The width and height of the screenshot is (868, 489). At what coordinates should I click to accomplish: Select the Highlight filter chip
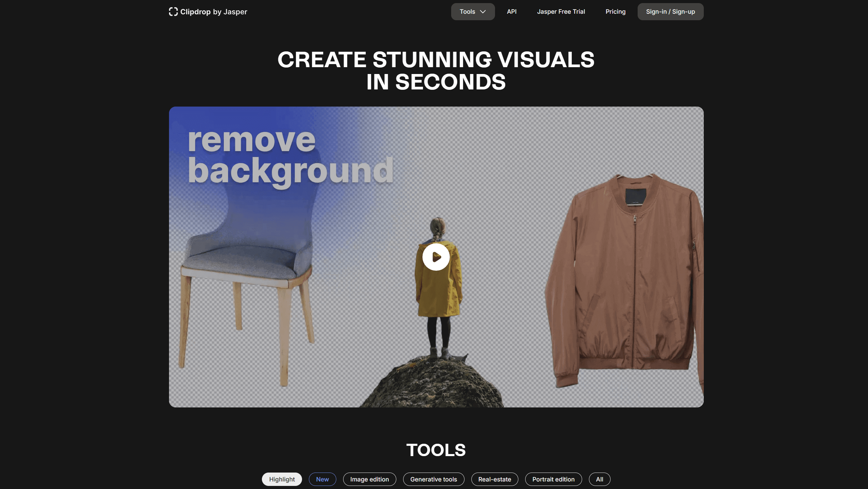[282, 479]
